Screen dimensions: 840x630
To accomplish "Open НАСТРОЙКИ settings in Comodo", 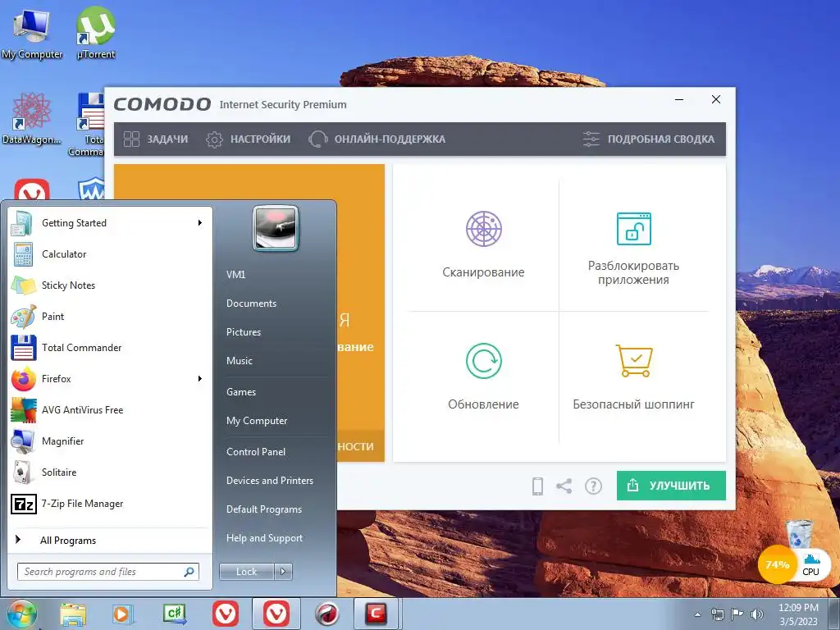I will pyautogui.click(x=248, y=139).
